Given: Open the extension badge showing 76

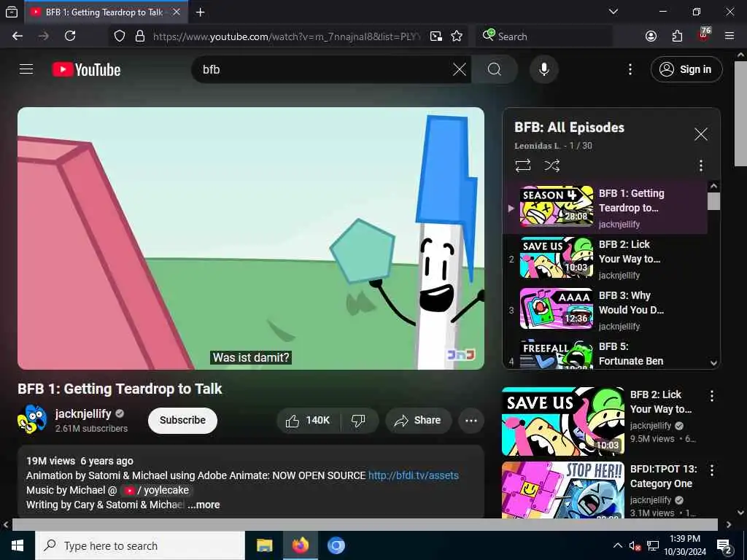Looking at the screenshot, I should (704, 35).
